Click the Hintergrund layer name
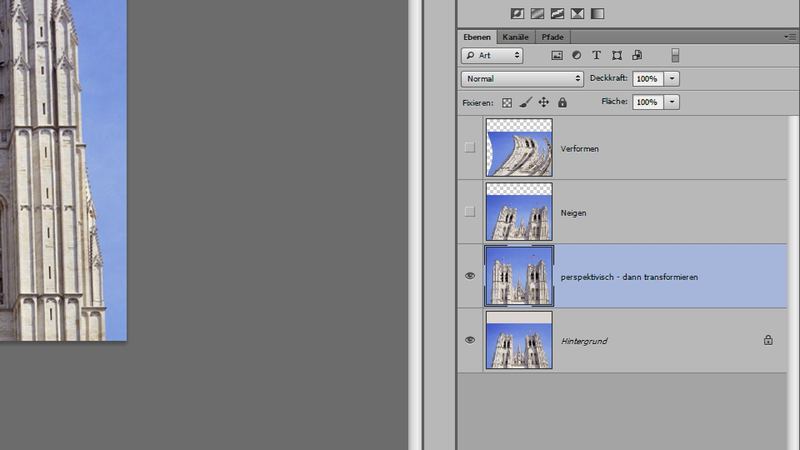Viewport: 800px width, 450px height. pyautogui.click(x=584, y=341)
